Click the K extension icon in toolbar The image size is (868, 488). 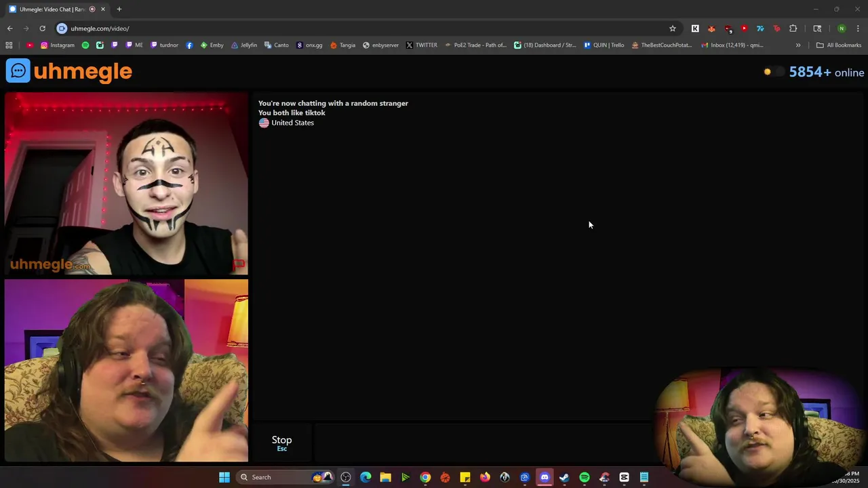tap(695, 28)
